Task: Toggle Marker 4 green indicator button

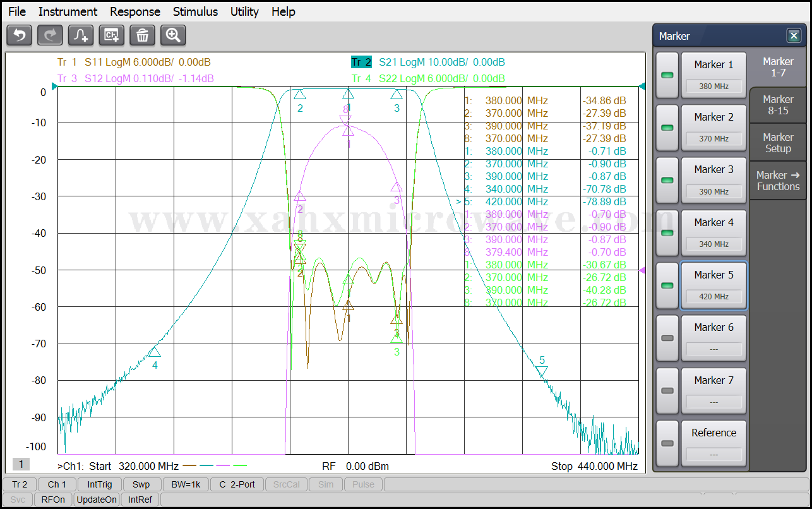Action: [x=667, y=232]
